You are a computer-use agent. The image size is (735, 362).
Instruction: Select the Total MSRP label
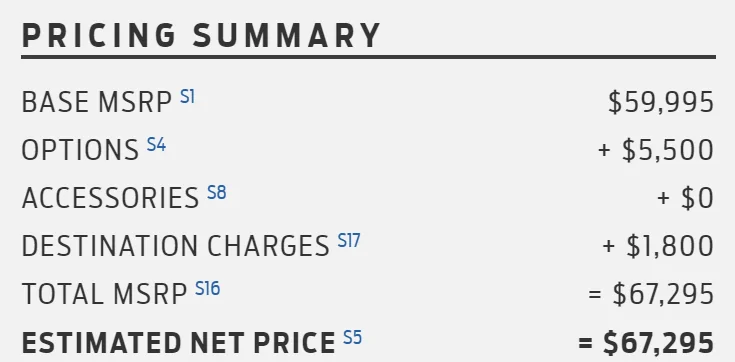pos(104,294)
